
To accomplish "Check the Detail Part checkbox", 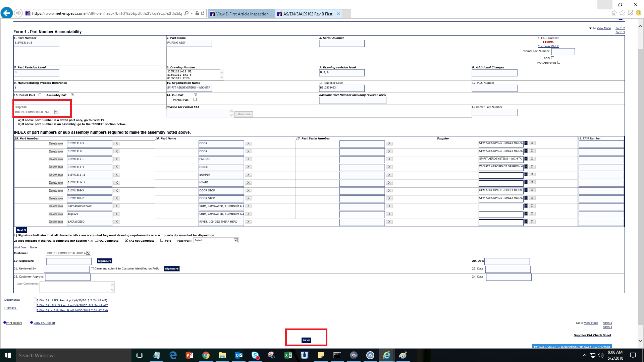I will point(40,95).
